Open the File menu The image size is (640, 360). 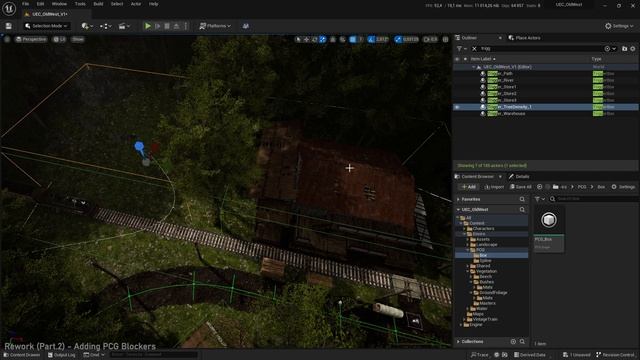point(25,4)
